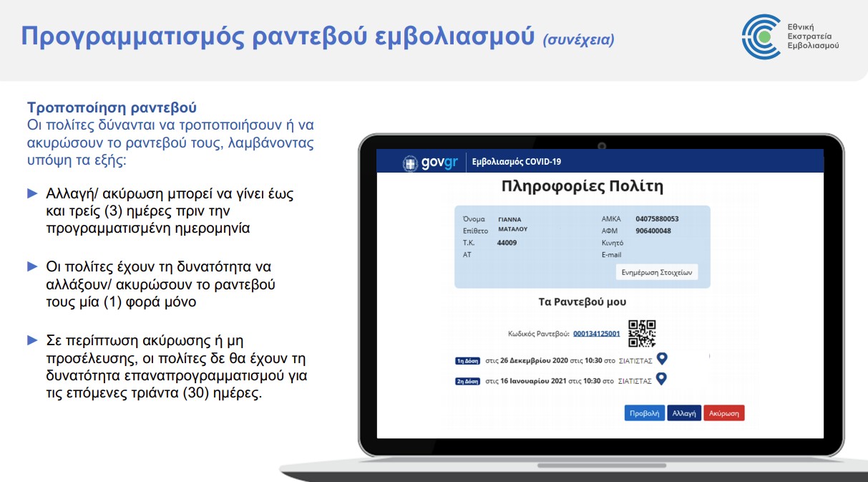
Task: Click the Πληροφορίες Πολίτη heading
Action: pyautogui.click(x=582, y=187)
